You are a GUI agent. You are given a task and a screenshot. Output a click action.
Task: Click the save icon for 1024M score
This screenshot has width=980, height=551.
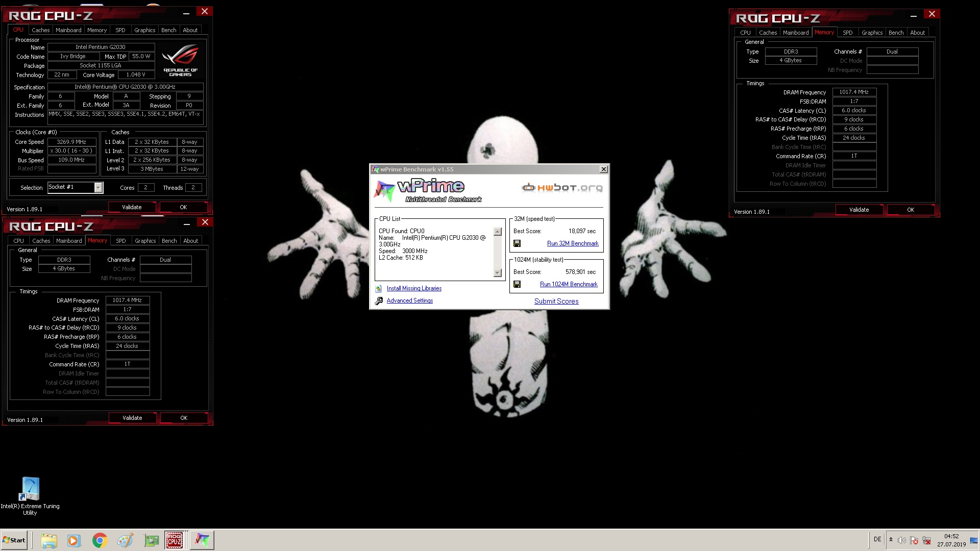click(x=517, y=284)
